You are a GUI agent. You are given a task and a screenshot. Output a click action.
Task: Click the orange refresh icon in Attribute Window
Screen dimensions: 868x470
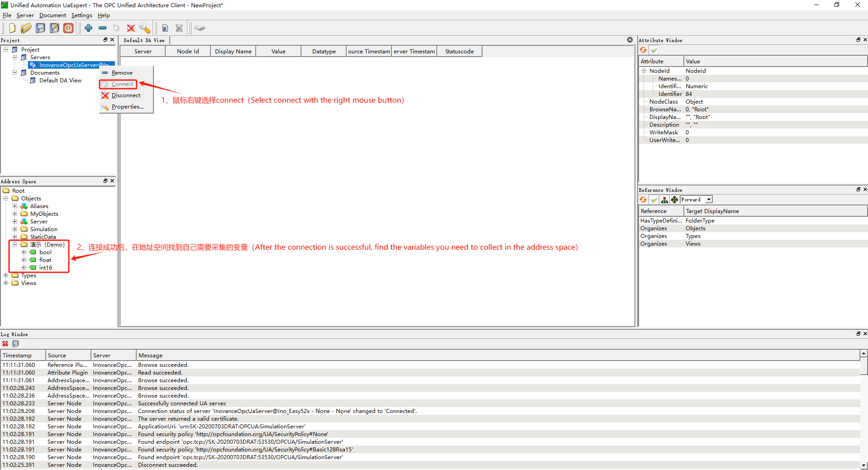tap(643, 50)
